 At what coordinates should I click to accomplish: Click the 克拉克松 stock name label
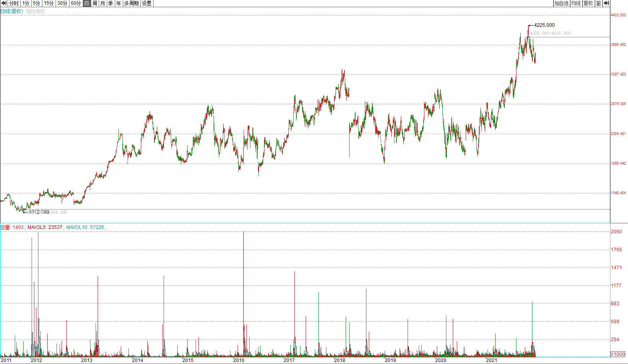tap(36, 11)
